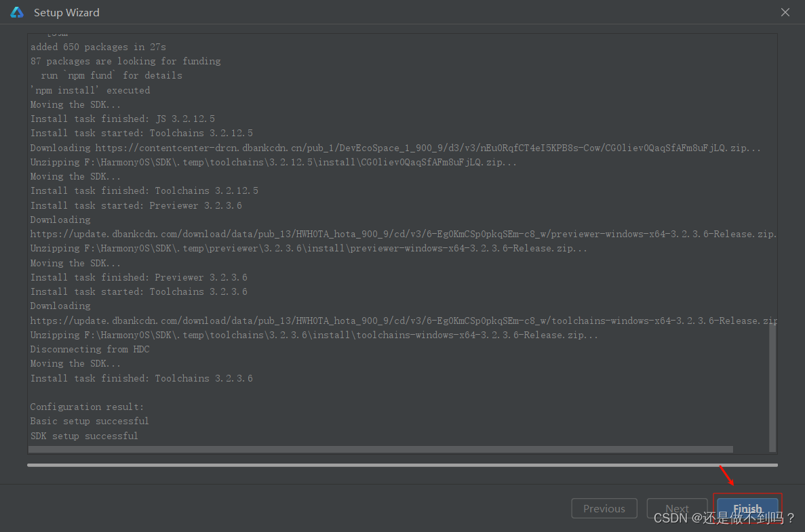Click the previewer-windows-x64 download URL line
This screenshot has height=532, width=805.
coord(403,234)
